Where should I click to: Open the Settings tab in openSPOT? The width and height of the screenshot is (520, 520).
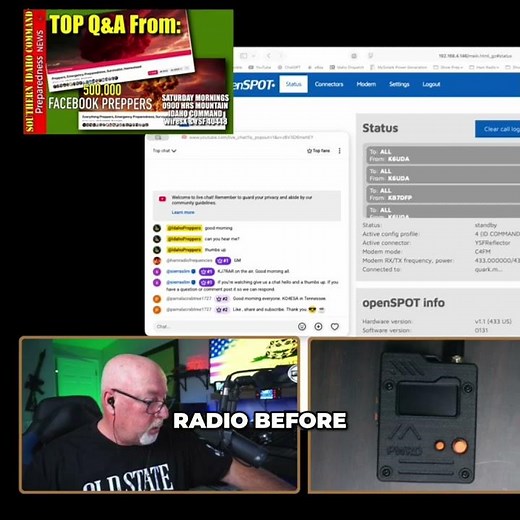399,84
